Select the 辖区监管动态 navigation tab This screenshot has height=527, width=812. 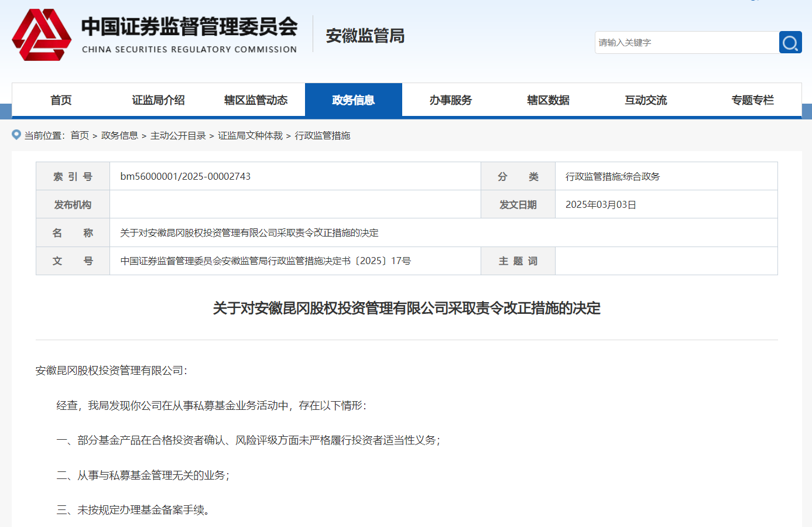[x=256, y=100]
